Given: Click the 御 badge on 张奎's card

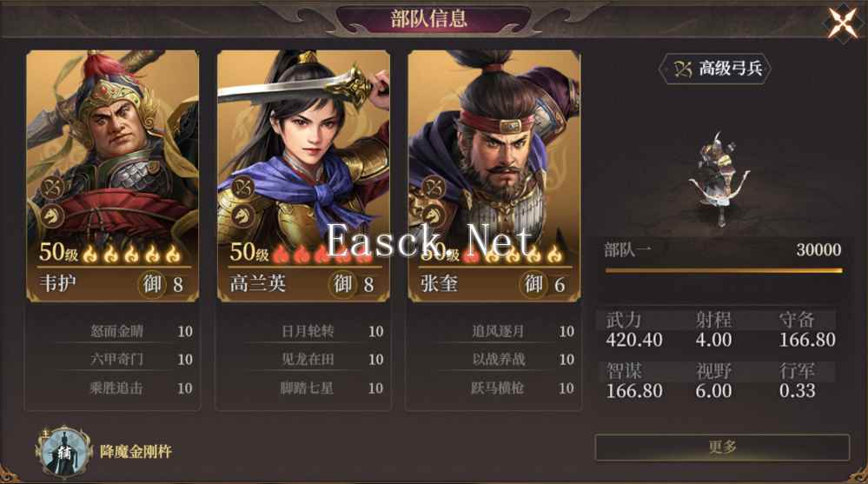Looking at the screenshot, I should point(533,284).
